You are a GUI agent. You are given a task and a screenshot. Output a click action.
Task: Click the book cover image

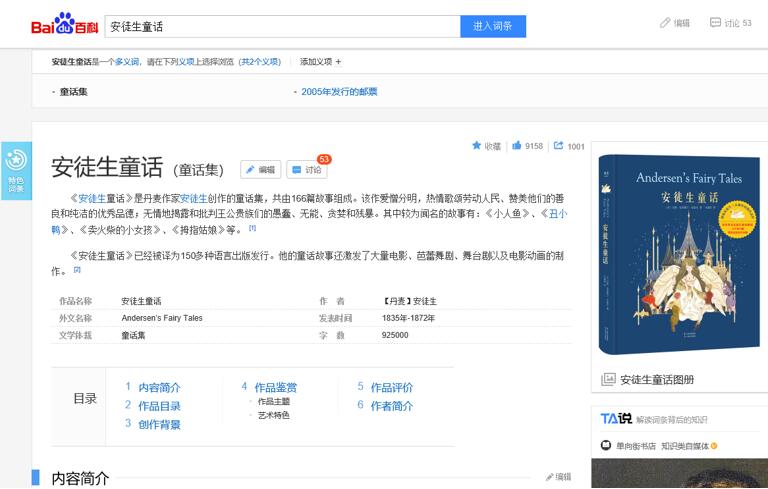[679, 255]
